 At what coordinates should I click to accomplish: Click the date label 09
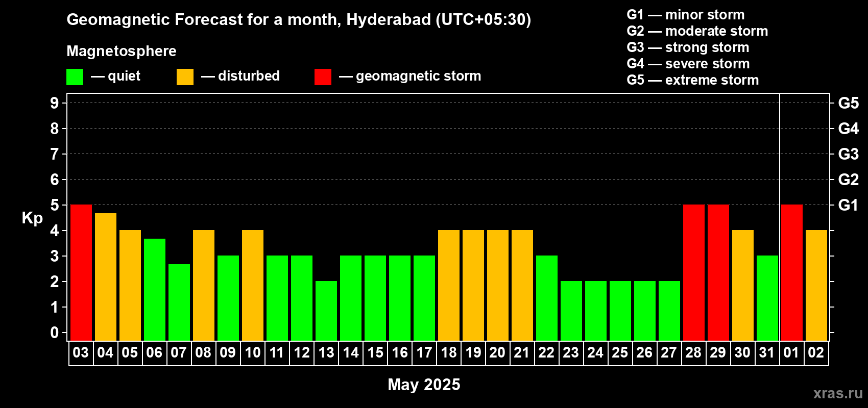228,353
